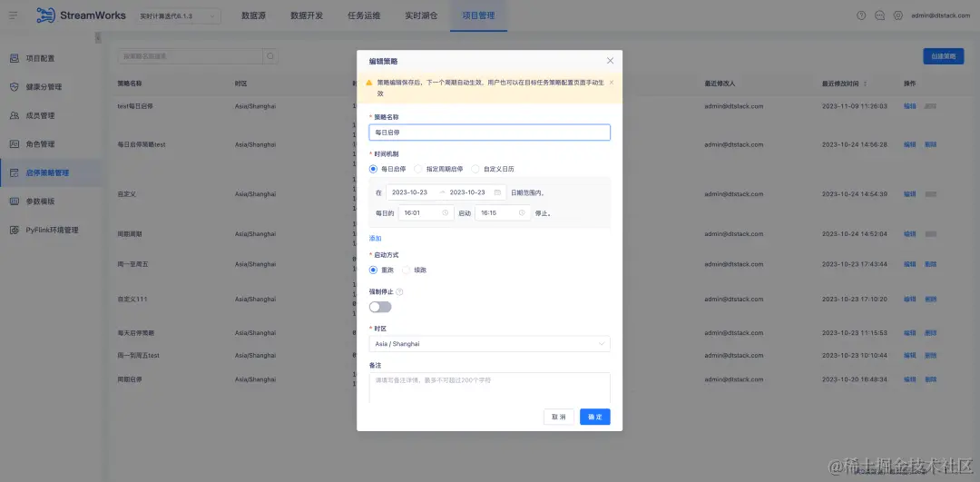This screenshot has width=980, height=482.
Task: Open the 时区 Asia / Shanghai dropdown
Action: point(489,344)
